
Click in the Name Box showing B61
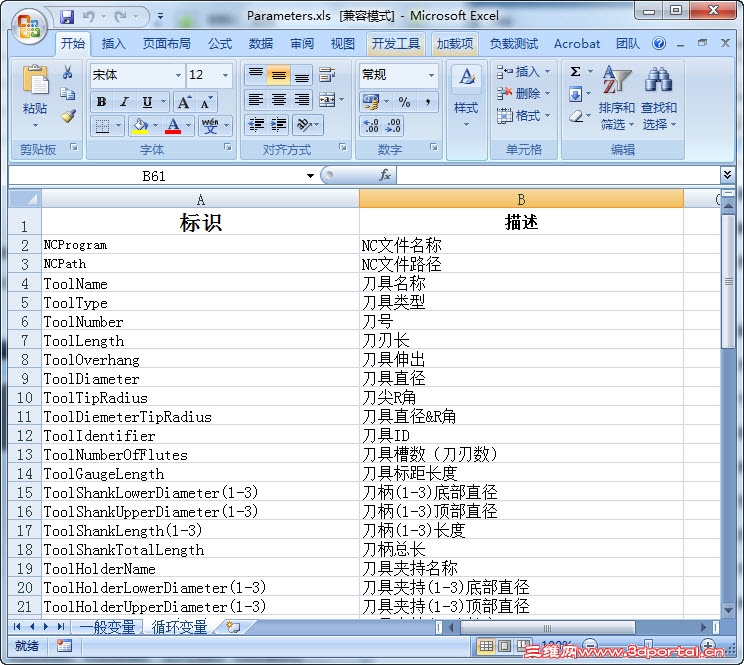[154, 176]
